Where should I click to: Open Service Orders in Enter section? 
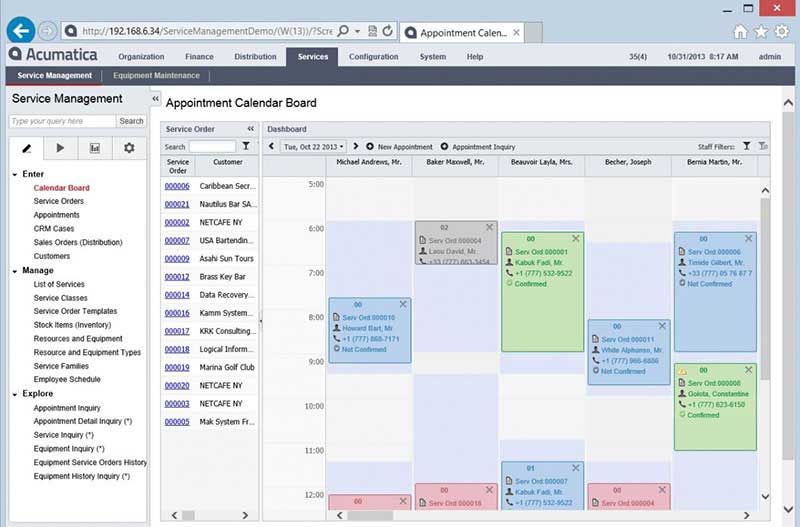click(59, 201)
